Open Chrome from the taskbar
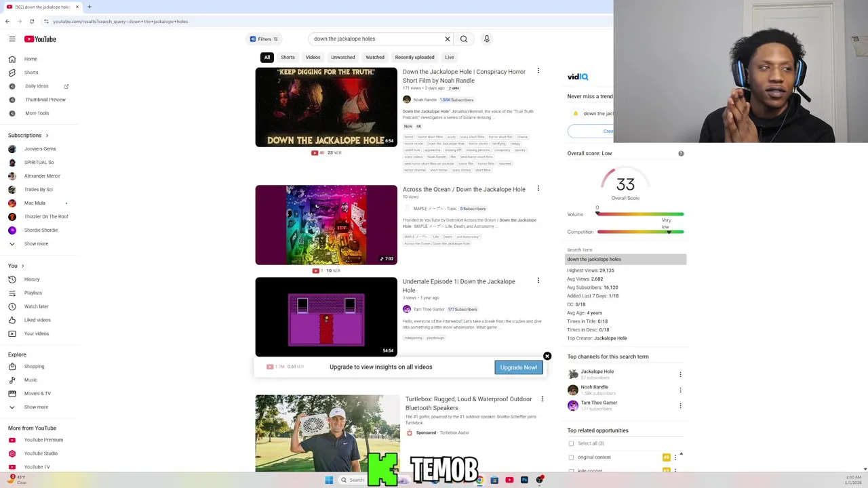Viewport: 868px width, 488px height. (x=479, y=480)
